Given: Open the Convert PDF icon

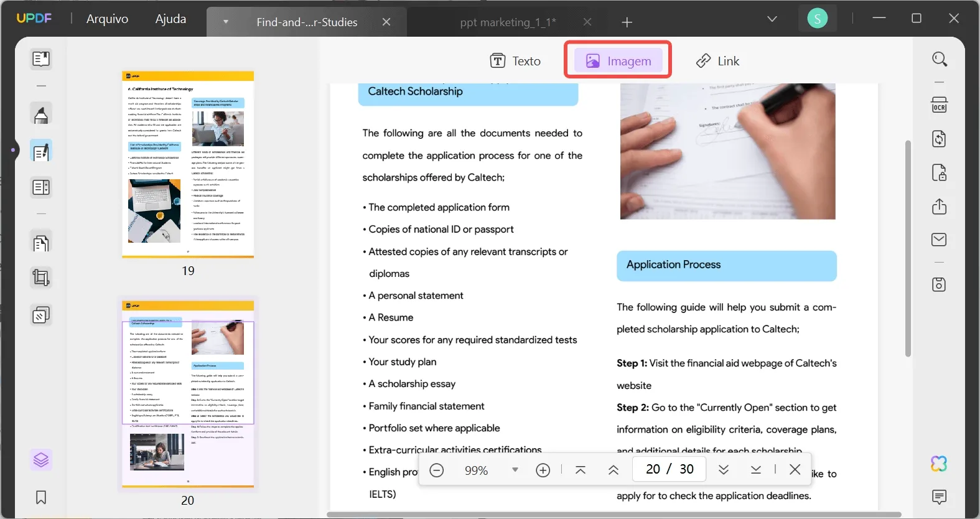Looking at the screenshot, I should pyautogui.click(x=940, y=138).
